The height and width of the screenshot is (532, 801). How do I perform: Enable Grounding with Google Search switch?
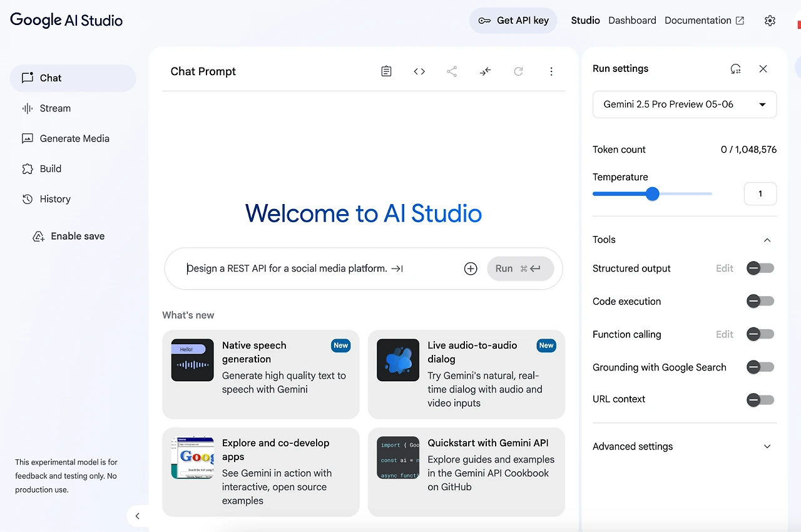760,367
